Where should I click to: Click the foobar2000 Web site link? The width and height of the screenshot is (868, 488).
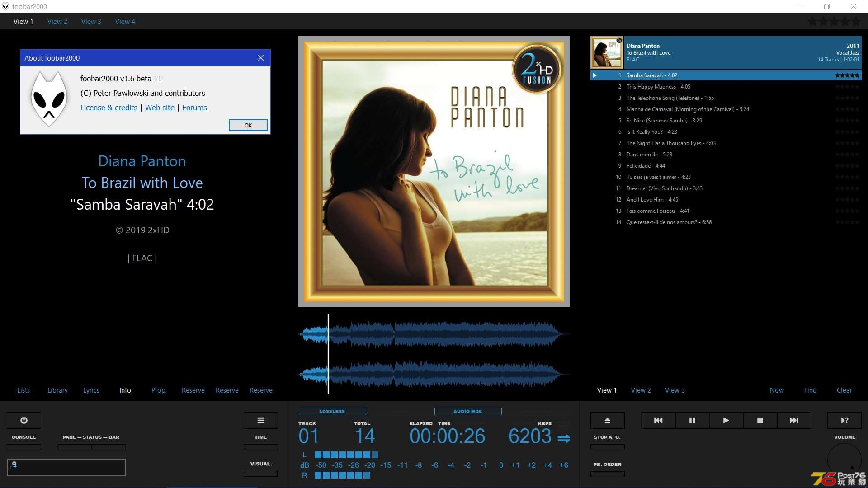159,107
